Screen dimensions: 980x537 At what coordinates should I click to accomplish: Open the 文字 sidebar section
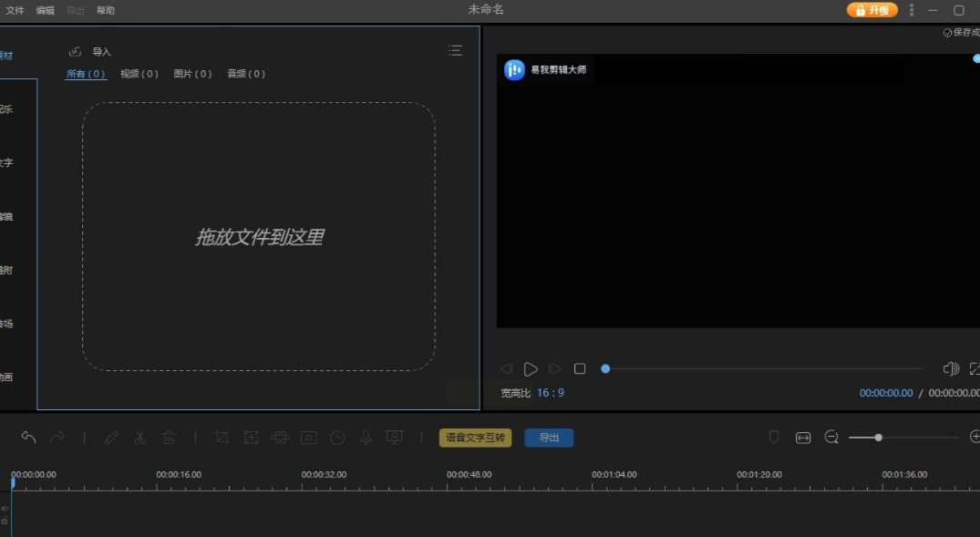click(x=6, y=162)
